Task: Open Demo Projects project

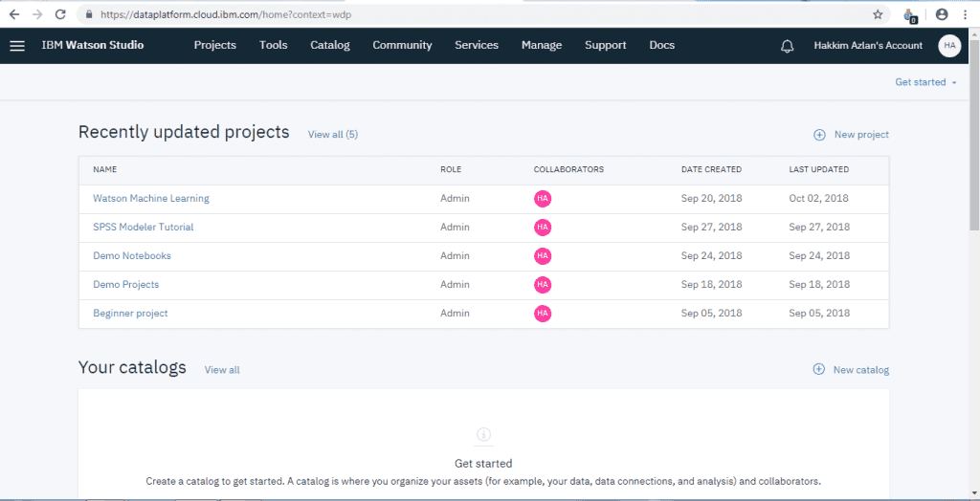Action: [126, 285]
